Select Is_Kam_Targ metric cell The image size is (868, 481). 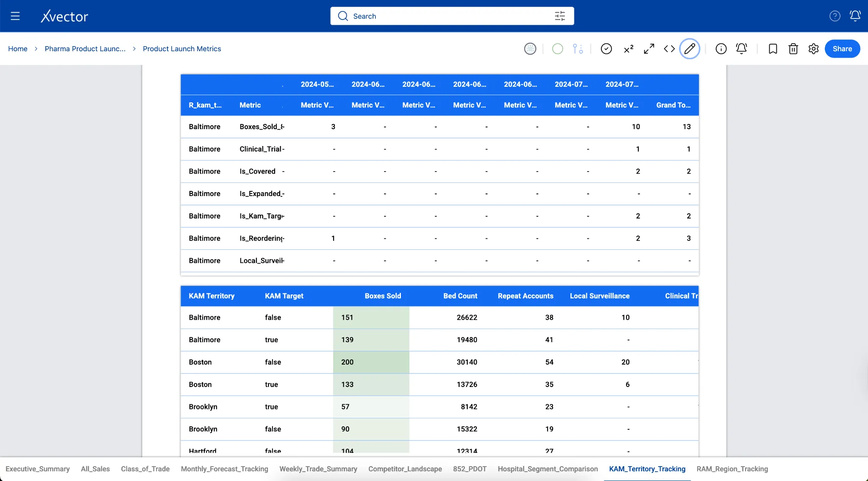tap(262, 216)
